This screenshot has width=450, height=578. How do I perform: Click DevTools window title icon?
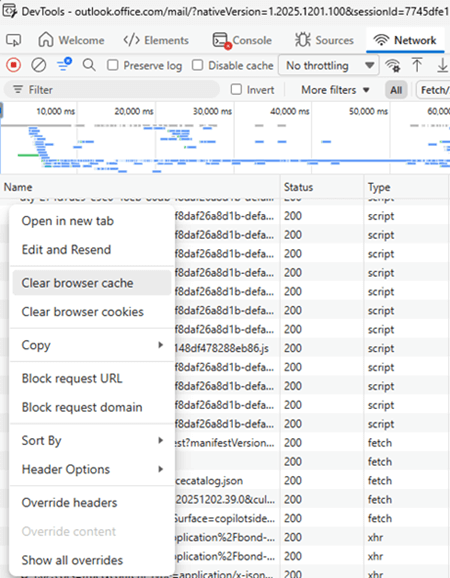point(10,11)
